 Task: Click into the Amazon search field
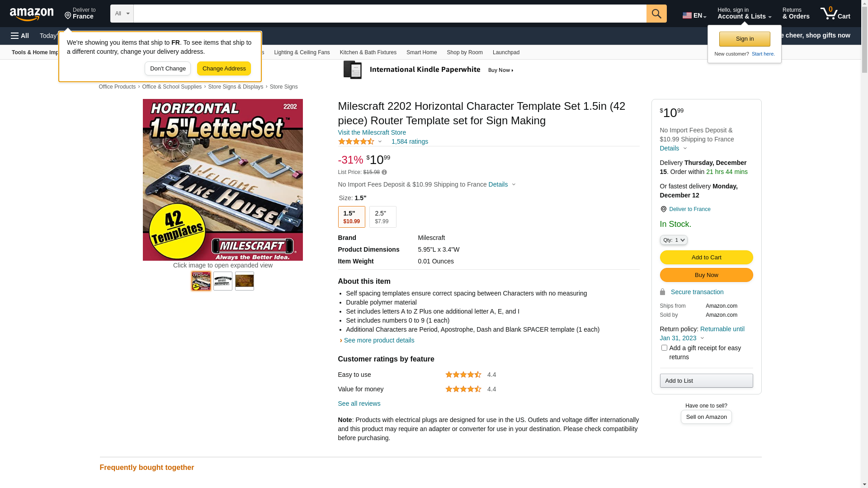pyautogui.click(x=390, y=14)
